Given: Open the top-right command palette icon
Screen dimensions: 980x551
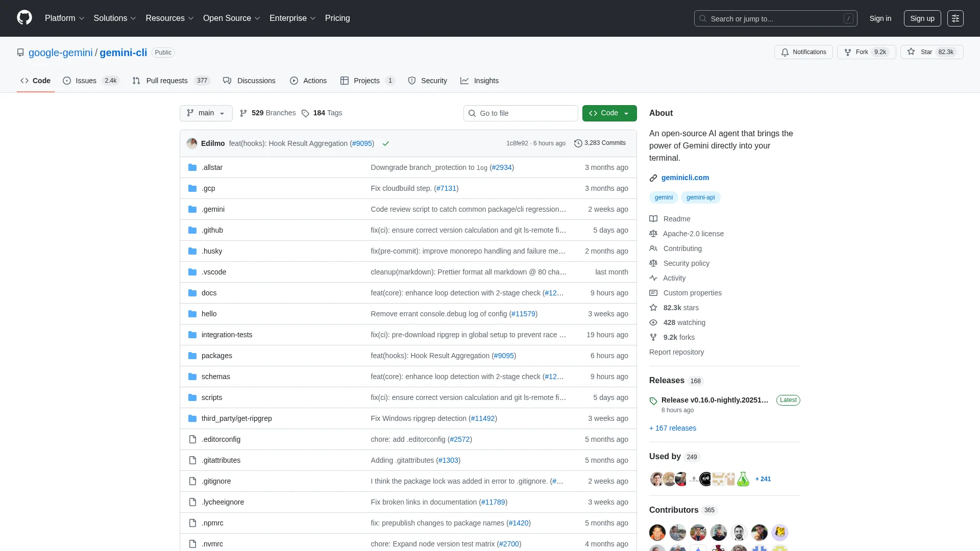Looking at the screenshot, I should (x=955, y=18).
